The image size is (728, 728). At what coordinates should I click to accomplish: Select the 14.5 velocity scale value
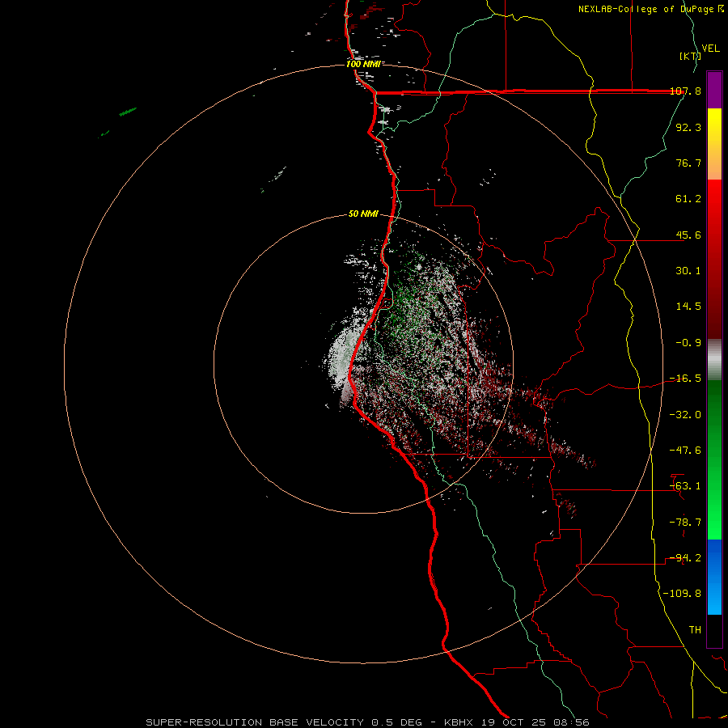tap(688, 307)
